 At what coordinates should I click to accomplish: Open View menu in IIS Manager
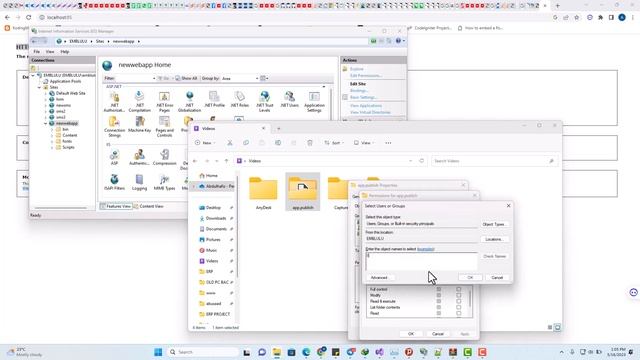(50, 52)
